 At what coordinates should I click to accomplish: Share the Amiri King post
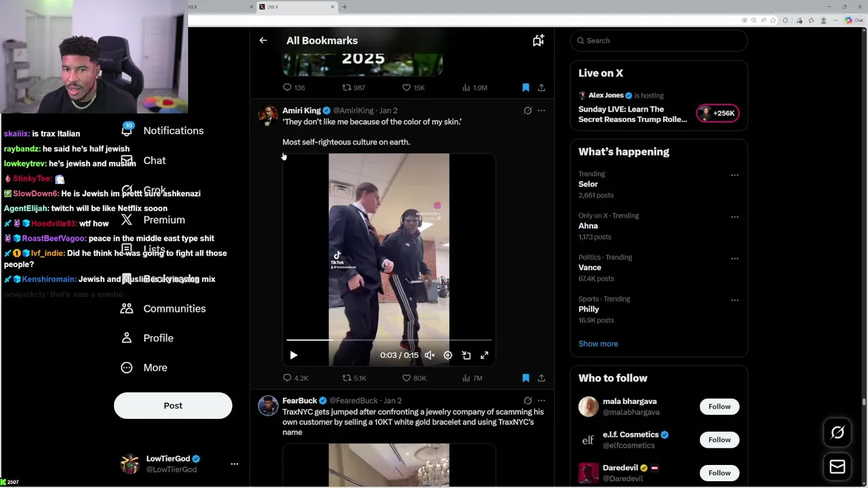[541, 378]
